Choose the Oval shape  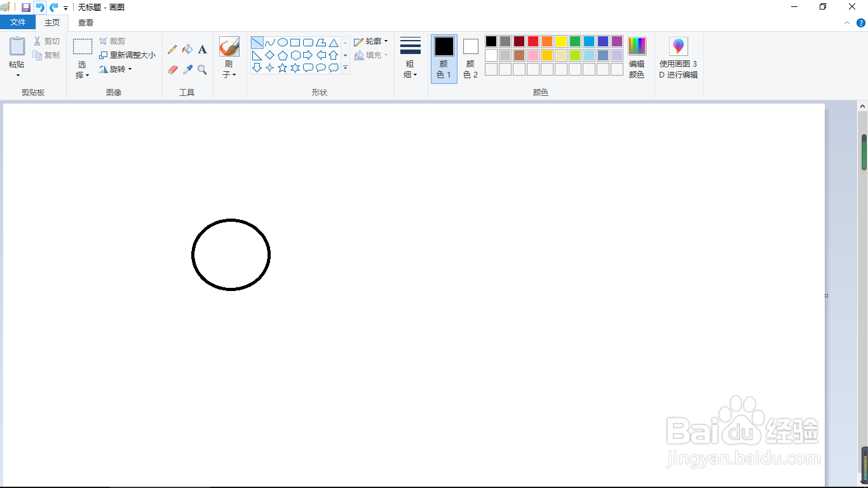283,43
